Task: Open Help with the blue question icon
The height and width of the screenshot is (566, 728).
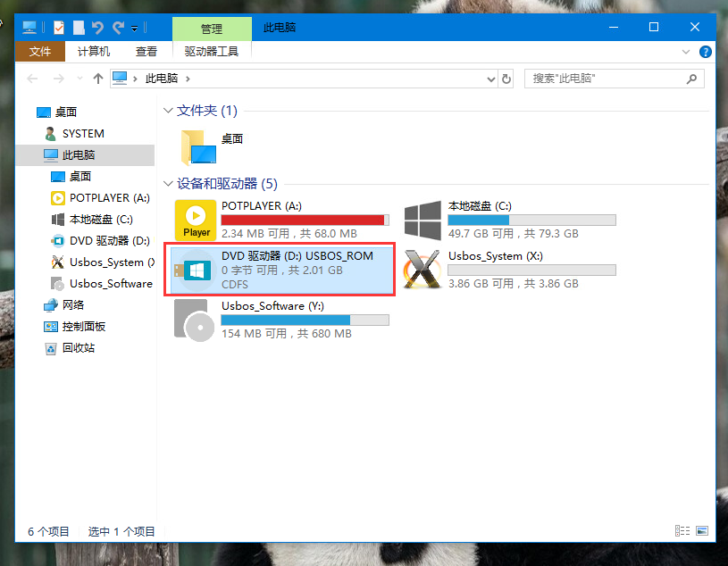Action: (x=706, y=52)
